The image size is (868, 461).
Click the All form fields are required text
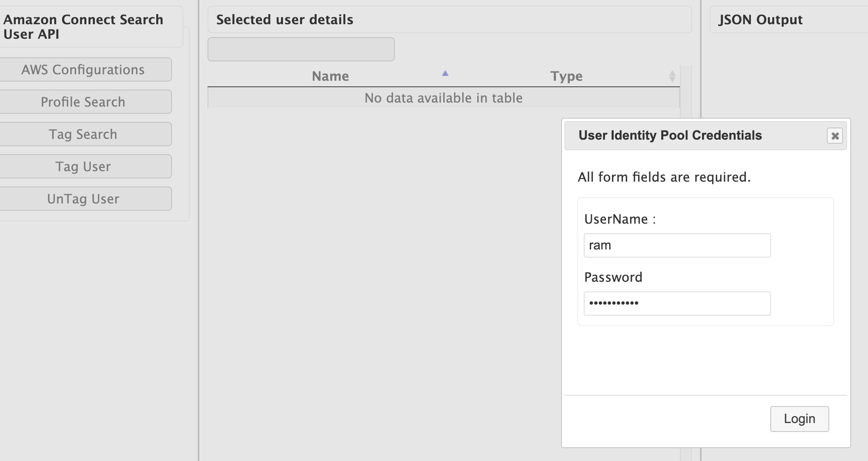click(664, 177)
